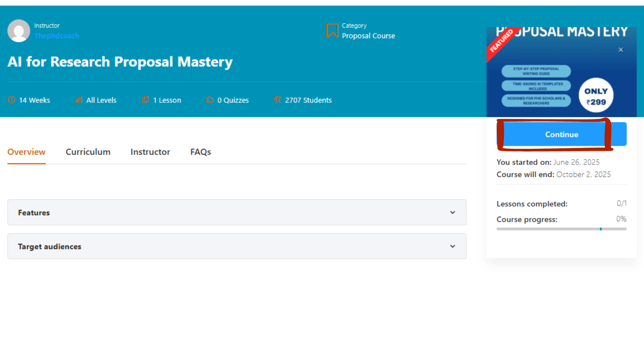644x362 pixels.
Task: Switch to the Curriculum tab
Action: [88, 152]
